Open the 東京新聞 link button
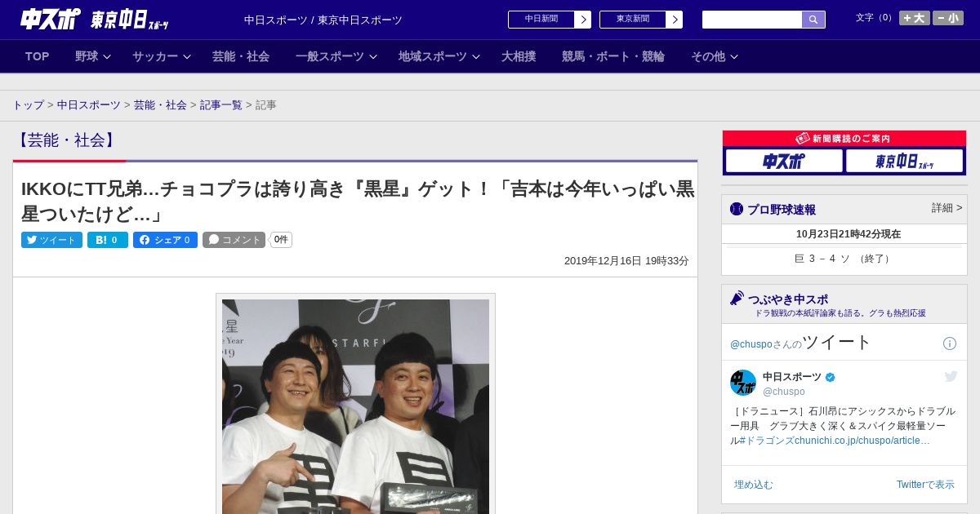Viewport: 980px width, 514px height. (633, 20)
